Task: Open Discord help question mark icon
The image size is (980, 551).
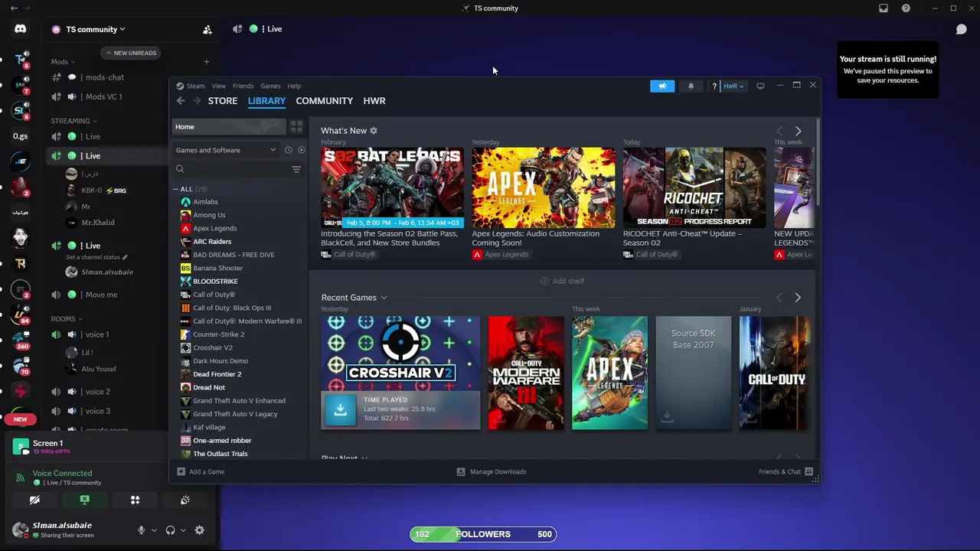Action: pyautogui.click(x=906, y=8)
